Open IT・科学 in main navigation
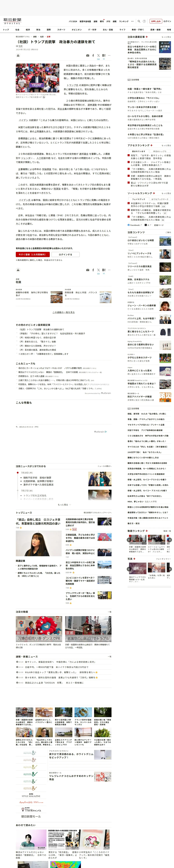Viewport: 174px width, 868px height. (x=92, y=30)
